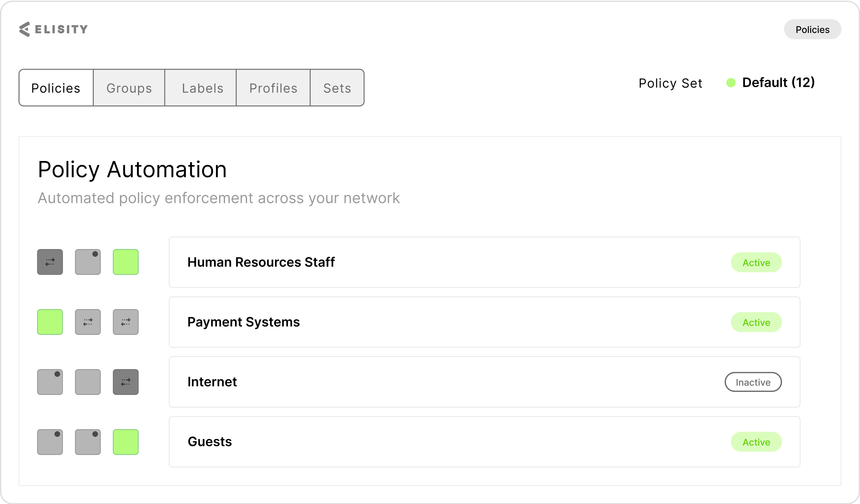Select the transfer arrows icon beside Human Resources Staff
Image resolution: width=860 pixels, height=504 pixels.
(50, 262)
